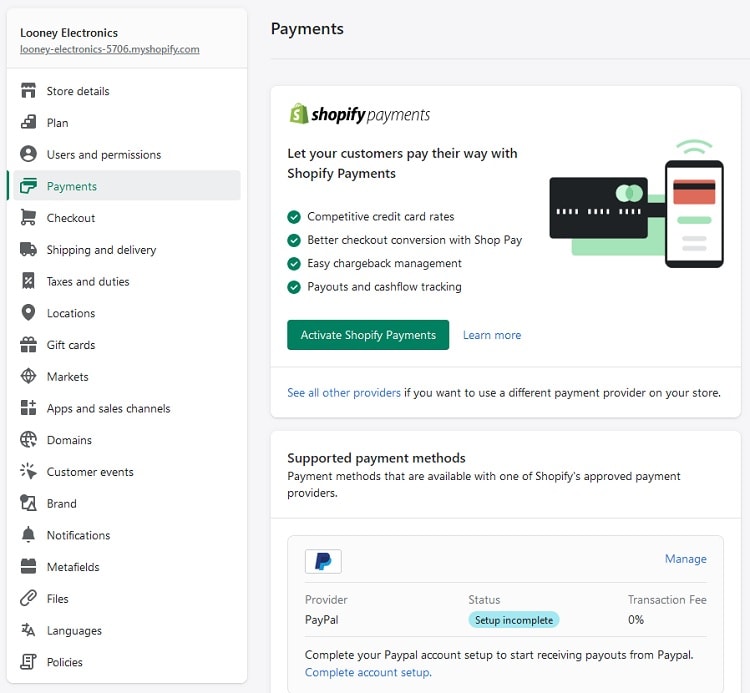
Task: Click the Payments card icon in sidebar
Action: pyautogui.click(x=28, y=186)
